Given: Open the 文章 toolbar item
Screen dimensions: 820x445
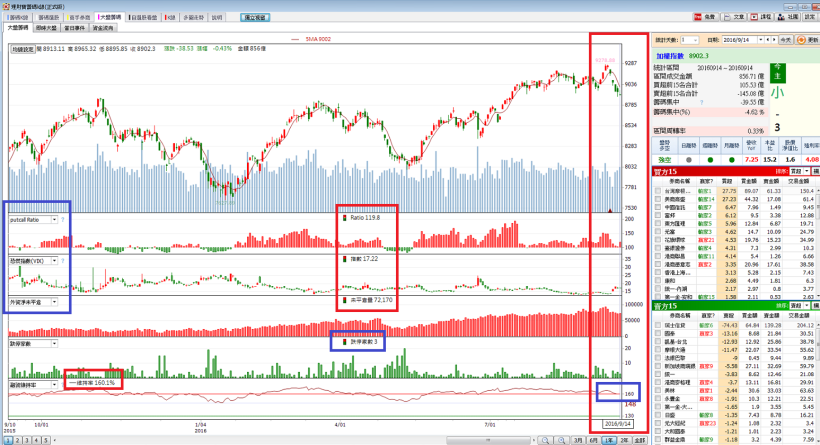Looking at the screenshot, I should coord(734,17).
